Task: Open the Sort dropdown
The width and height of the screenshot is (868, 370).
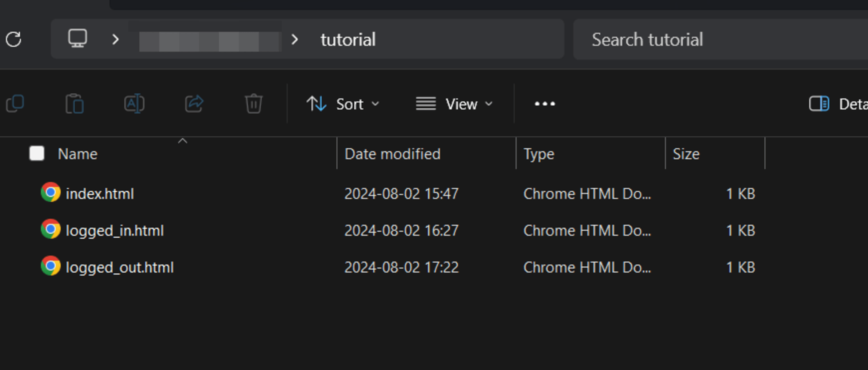Action: (x=343, y=104)
